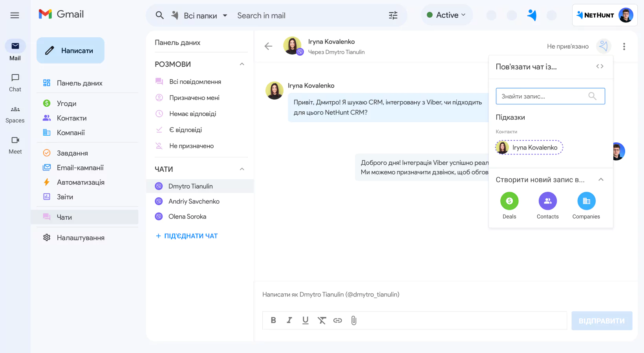This screenshot has height=353, width=644.
Task: Collapse the РОЗМОВИ section
Action: 242,64
